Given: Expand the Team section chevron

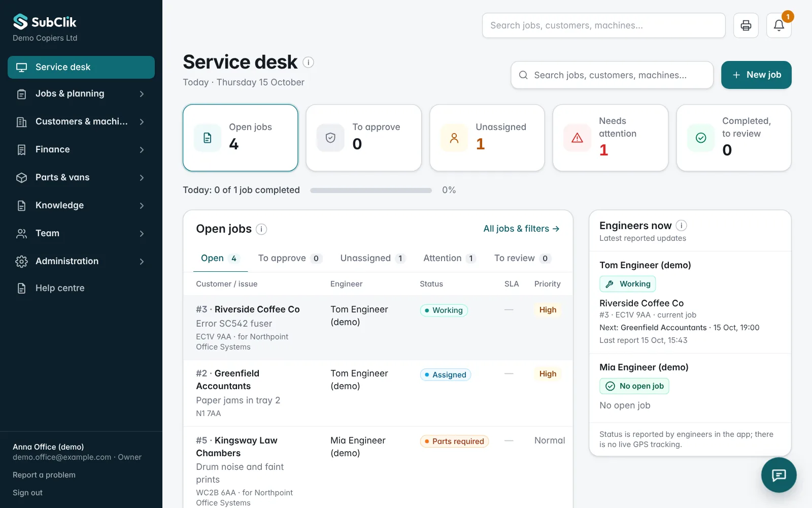Looking at the screenshot, I should [142, 233].
